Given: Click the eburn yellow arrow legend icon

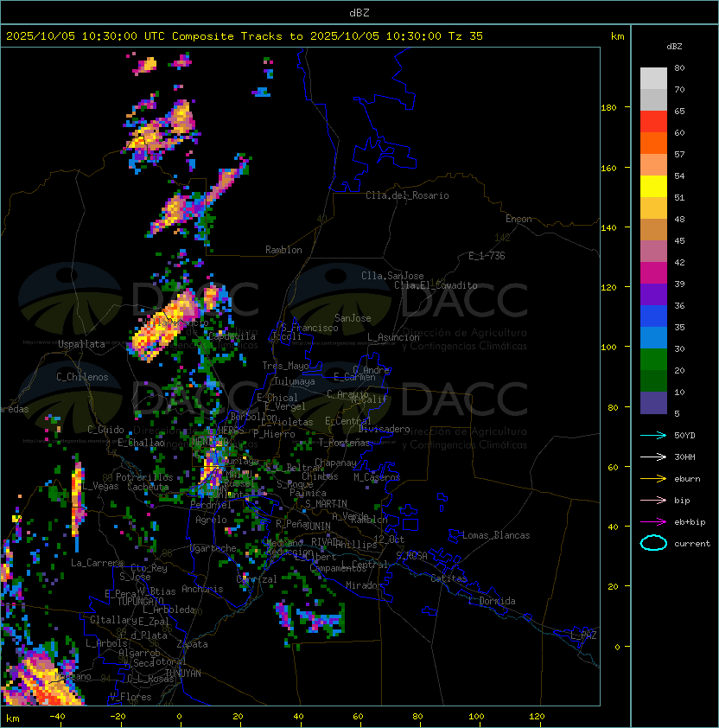Looking at the screenshot, I should click(x=653, y=479).
